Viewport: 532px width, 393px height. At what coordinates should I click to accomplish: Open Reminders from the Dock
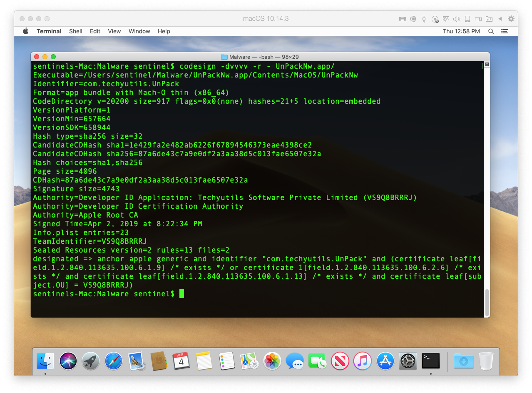pos(227,360)
